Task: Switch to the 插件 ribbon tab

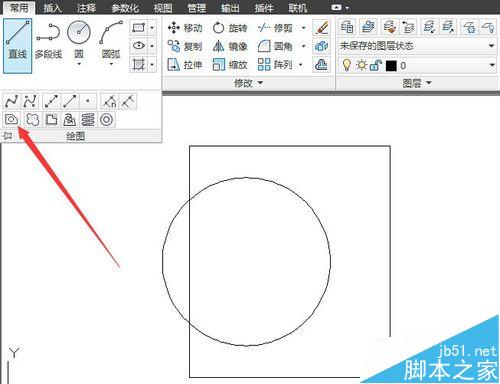Action: coord(264,8)
